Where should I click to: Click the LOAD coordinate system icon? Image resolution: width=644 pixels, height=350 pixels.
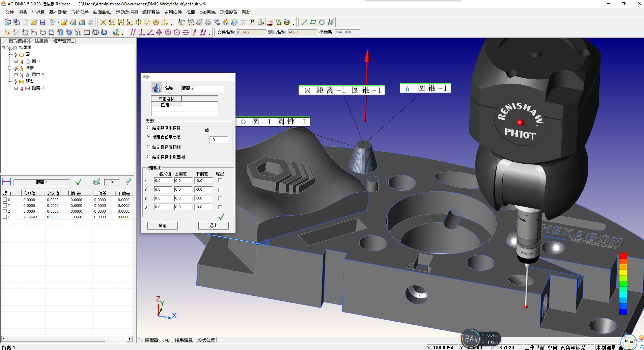[x=191, y=22]
